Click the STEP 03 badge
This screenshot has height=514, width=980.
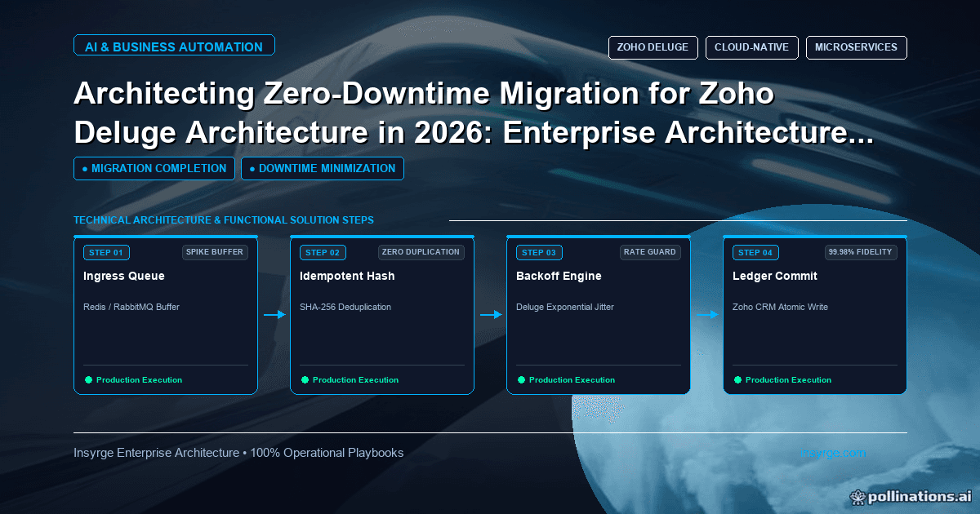tap(539, 252)
